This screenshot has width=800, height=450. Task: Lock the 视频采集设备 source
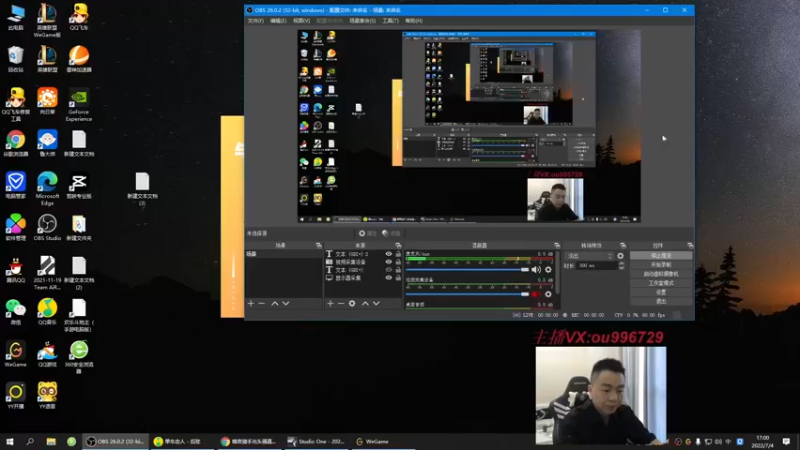point(398,262)
